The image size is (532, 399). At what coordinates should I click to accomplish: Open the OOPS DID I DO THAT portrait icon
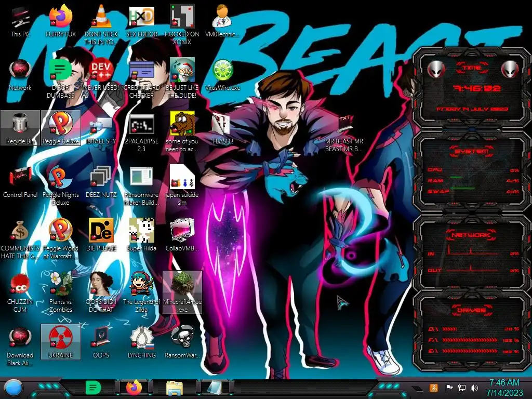pos(101,292)
